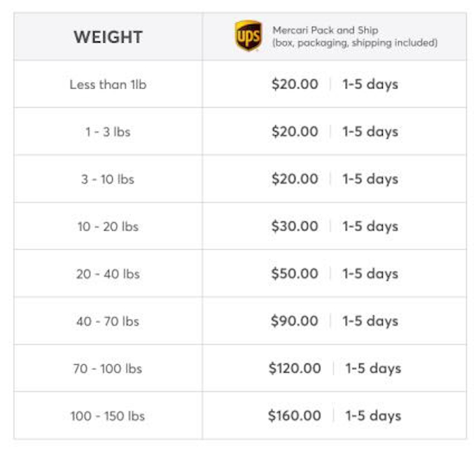Screen dimensions: 476x449
Task: Click 1-5 days in the 100 - 150 lbs row
Action: (x=373, y=416)
